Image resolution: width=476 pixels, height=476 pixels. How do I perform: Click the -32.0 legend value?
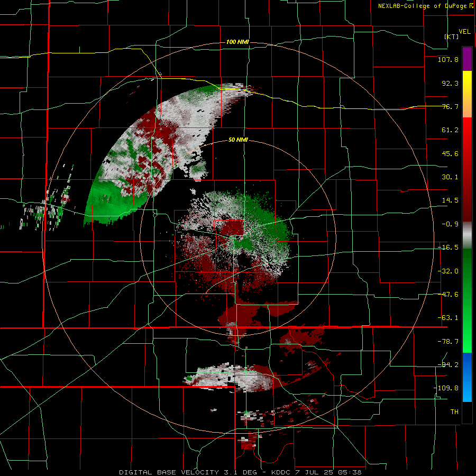click(448, 271)
